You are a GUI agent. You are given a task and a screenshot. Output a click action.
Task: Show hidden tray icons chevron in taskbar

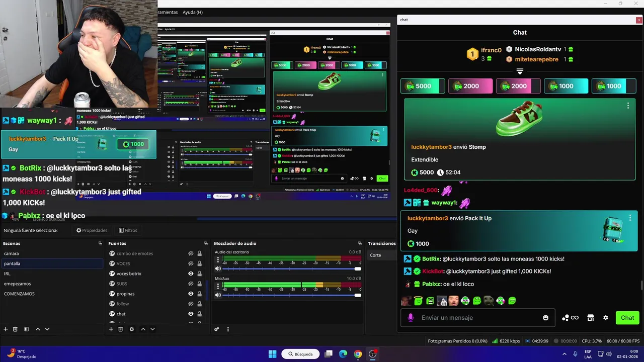[x=564, y=354]
